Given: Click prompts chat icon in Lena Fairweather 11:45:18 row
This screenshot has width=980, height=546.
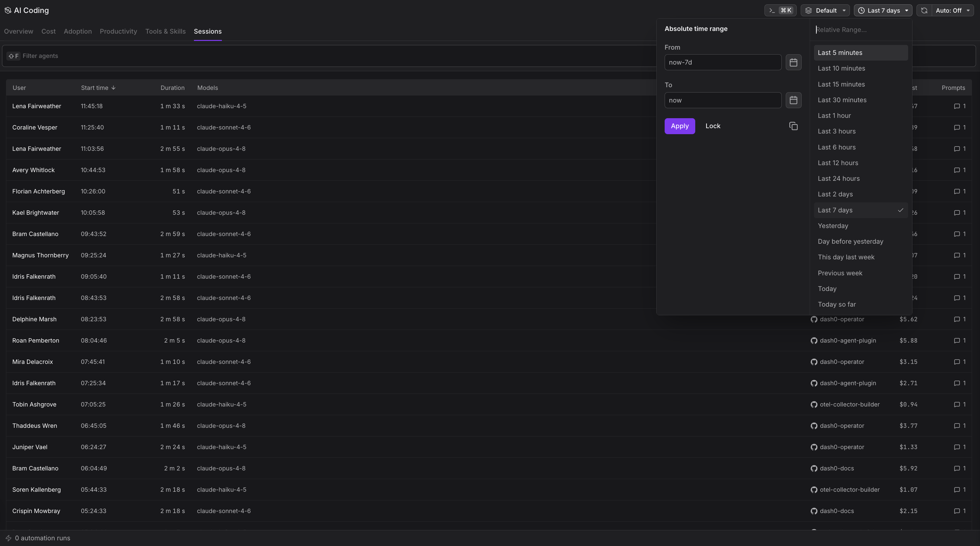Looking at the screenshot, I should click(x=957, y=106).
